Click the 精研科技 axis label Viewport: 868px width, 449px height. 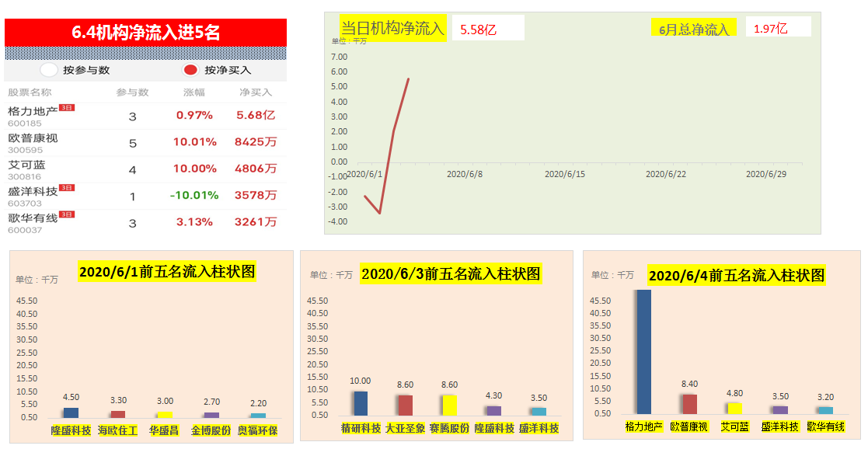(x=361, y=428)
